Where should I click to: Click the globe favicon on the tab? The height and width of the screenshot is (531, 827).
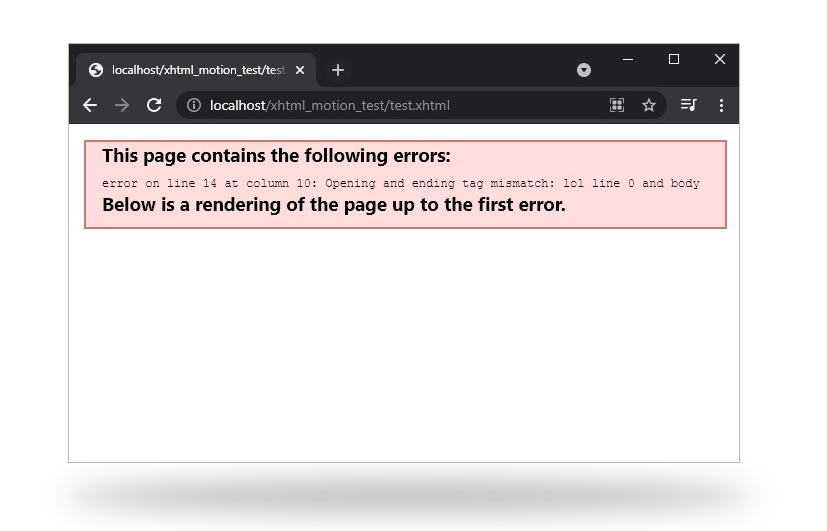(x=96, y=70)
